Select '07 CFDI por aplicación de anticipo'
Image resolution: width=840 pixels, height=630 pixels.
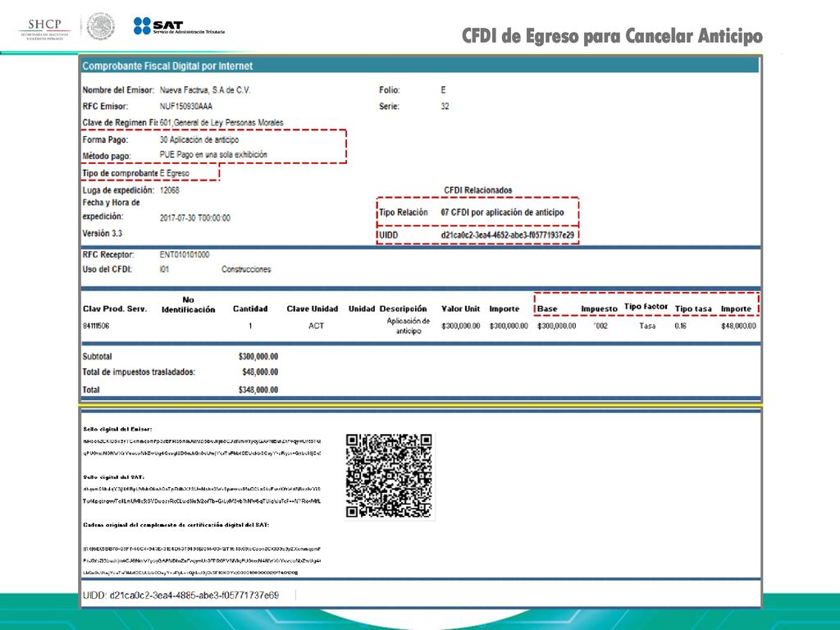coord(503,212)
